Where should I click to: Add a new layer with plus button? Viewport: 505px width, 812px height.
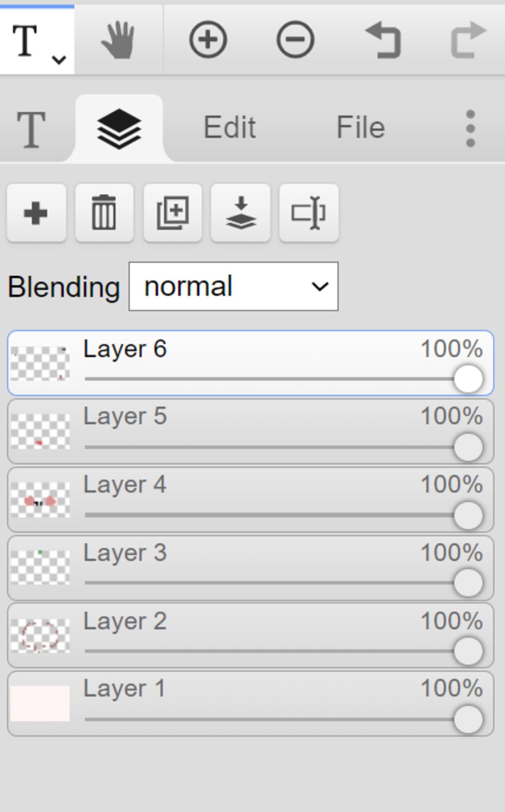36,213
